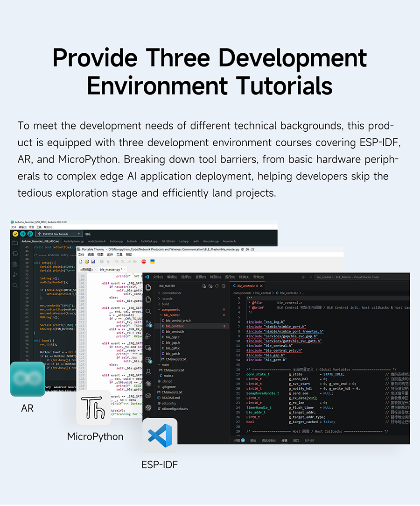Click the Start Debugging button in Arduino toolbar
420x506 pixels.
(30, 234)
